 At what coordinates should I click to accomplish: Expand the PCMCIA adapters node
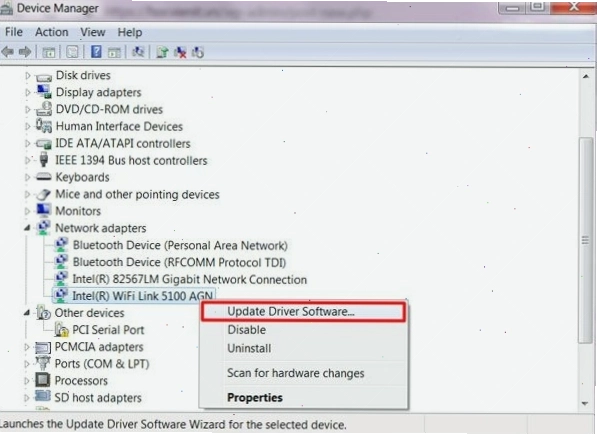click(27, 347)
